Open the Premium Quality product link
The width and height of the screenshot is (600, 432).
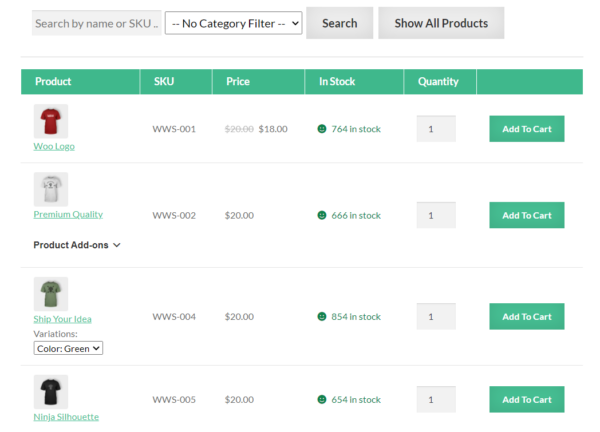coord(68,214)
